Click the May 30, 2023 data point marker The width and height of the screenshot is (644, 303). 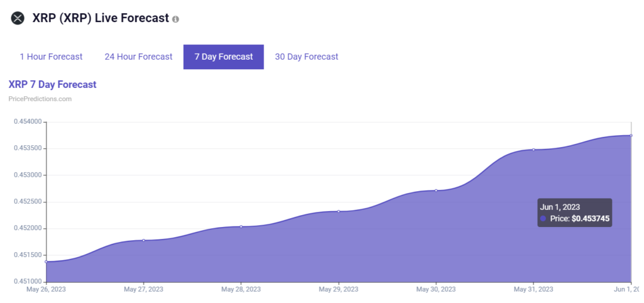coord(436,190)
